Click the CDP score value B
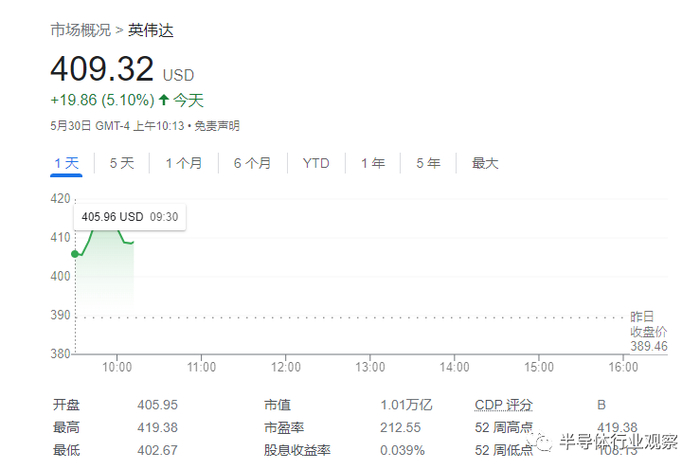 [601, 405]
